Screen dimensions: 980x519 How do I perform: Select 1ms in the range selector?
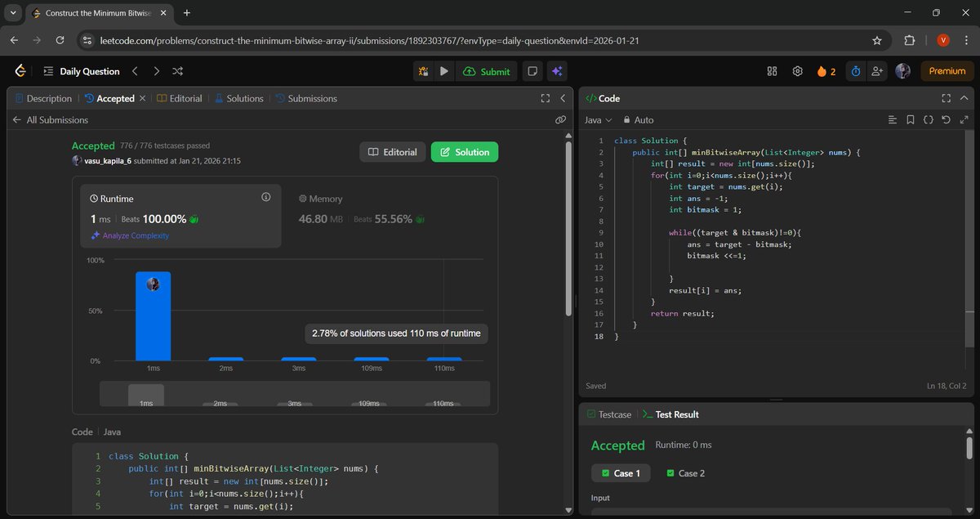[146, 395]
